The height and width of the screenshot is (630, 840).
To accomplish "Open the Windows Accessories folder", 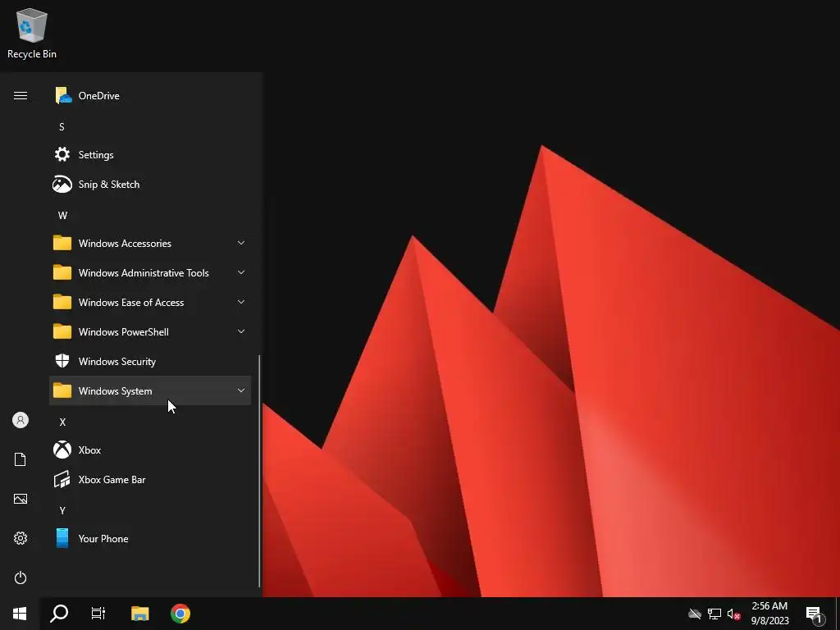I will coord(150,243).
